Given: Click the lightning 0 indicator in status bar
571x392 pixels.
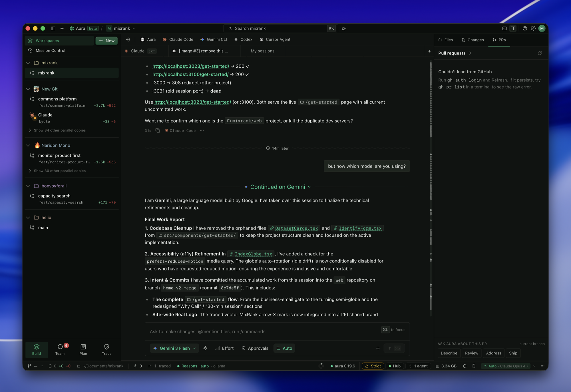Looking at the screenshot, I should pyautogui.click(x=138, y=366).
